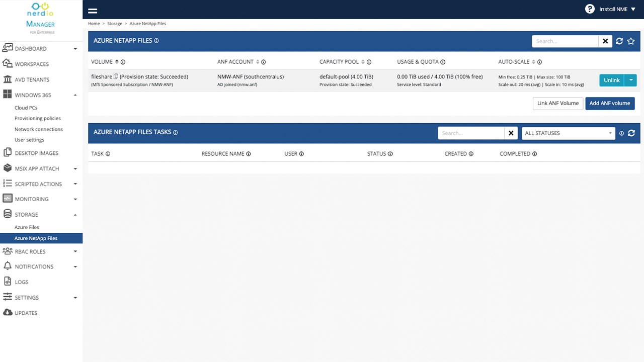Image resolution: width=644 pixels, height=362 pixels.
Task: Clear the Azure NetApp Files search
Action: tap(605, 41)
